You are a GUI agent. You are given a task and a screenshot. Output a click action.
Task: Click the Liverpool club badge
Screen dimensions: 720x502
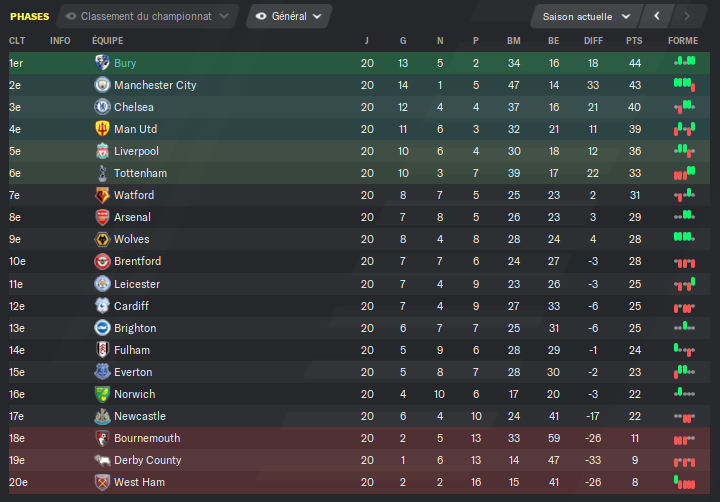point(102,151)
